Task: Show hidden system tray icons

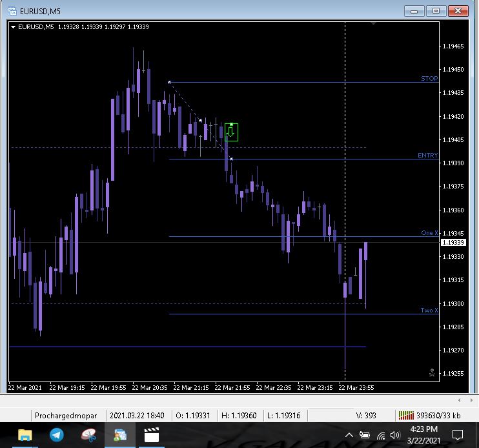Action: [x=349, y=435]
